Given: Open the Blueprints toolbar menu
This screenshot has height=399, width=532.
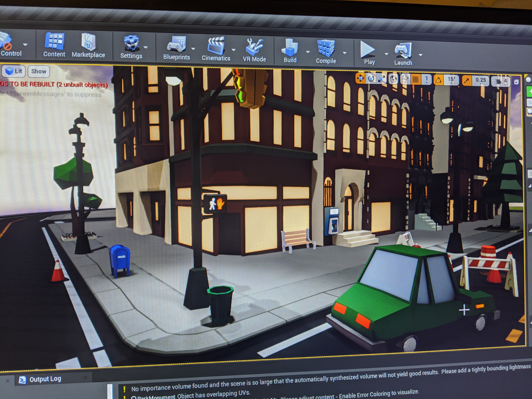Looking at the screenshot, I should (177, 48).
